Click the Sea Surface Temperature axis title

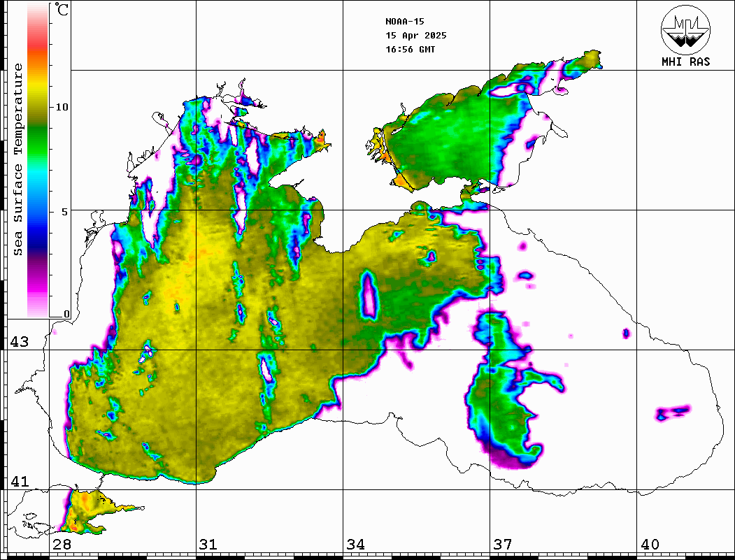tap(18, 160)
